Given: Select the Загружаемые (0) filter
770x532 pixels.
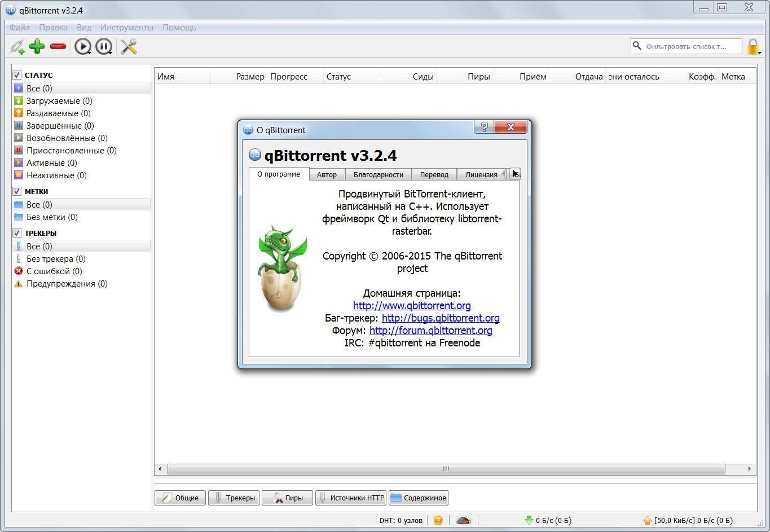Looking at the screenshot, I should (82, 101).
